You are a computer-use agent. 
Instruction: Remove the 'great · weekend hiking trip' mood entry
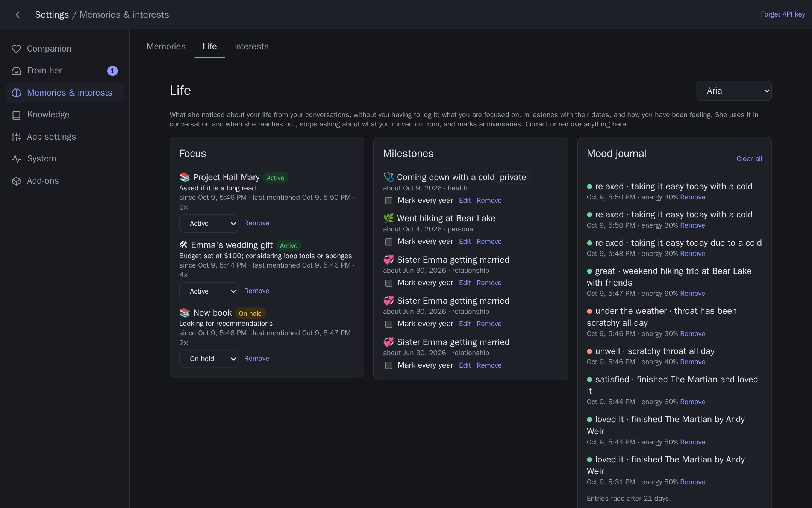(692, 294)
